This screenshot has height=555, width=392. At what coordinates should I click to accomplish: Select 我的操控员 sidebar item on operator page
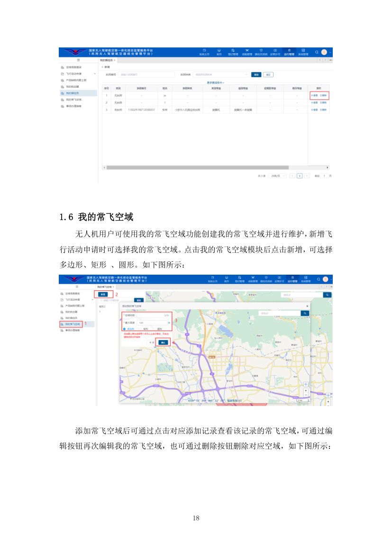click(x=78, y=93)
